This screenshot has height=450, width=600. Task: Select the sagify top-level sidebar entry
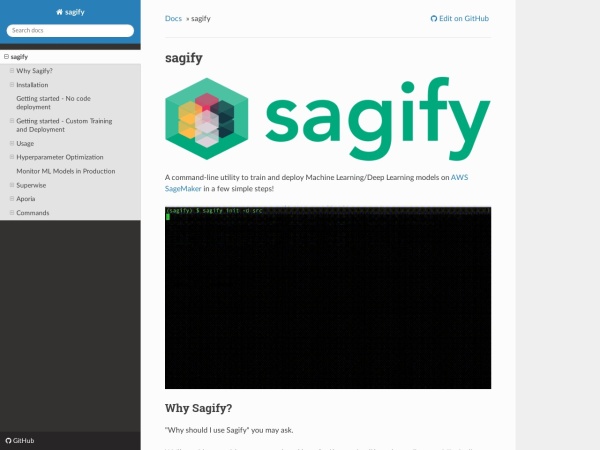pyautogui.click(x=70, y=57)
